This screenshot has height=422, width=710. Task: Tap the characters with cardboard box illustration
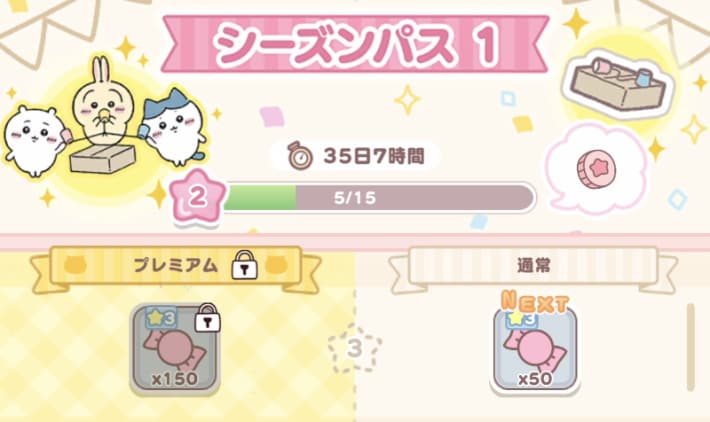(104, 120)
